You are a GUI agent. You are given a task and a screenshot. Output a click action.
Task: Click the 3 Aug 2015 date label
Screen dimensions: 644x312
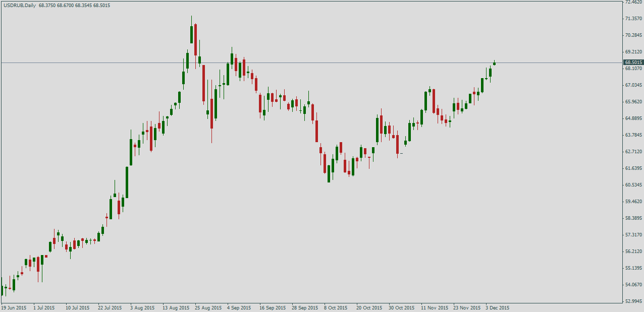tap(142, 307)
